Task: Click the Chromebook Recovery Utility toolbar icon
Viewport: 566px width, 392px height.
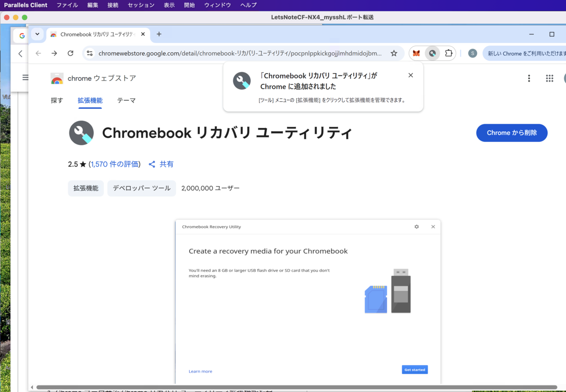Action: tap(432, 53)
